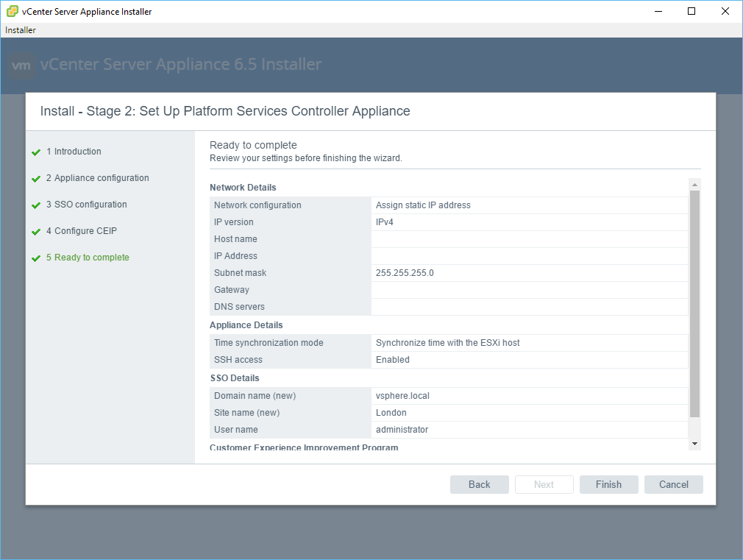Click the scrollbar up arrow

694,184
